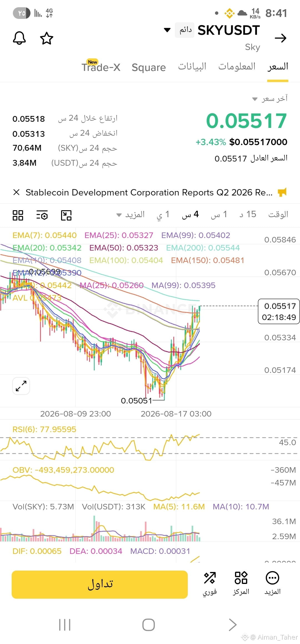Viewport: 300px width, 644px height.
Task: Open the آخر سعر price type dropdown
Action: (270, 99)
